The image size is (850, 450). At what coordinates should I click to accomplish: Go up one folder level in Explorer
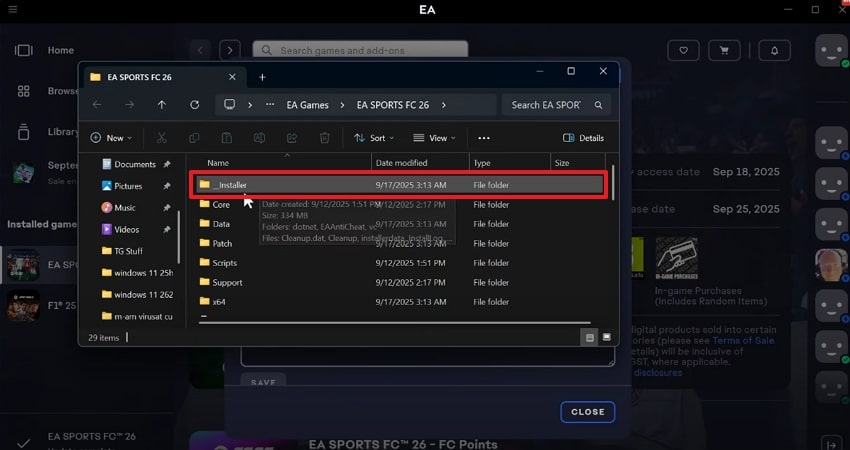point(162,105)
